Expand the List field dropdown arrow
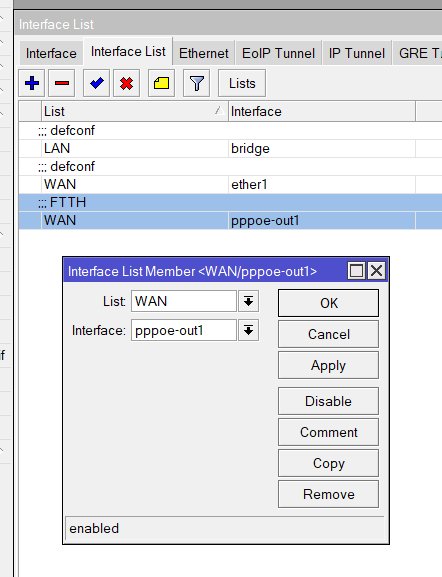Screen dimensions: 442x577 tap(248, 301)
